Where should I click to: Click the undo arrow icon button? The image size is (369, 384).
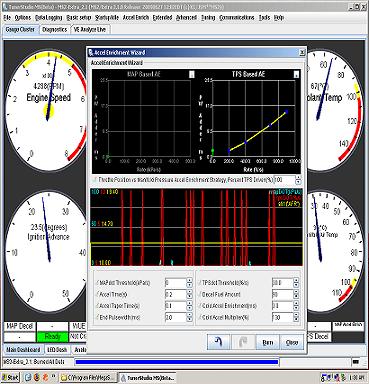(218, 342)
